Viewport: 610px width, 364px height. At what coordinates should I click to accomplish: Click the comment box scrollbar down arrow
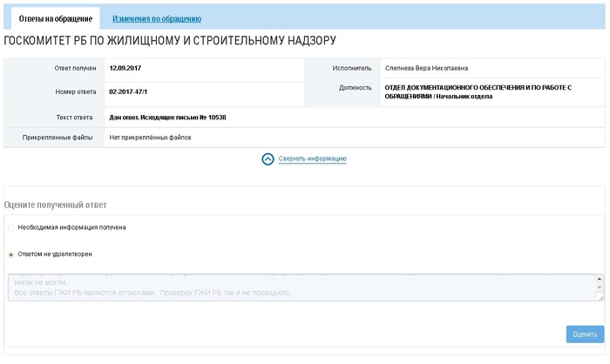click(x=599, y=295)
